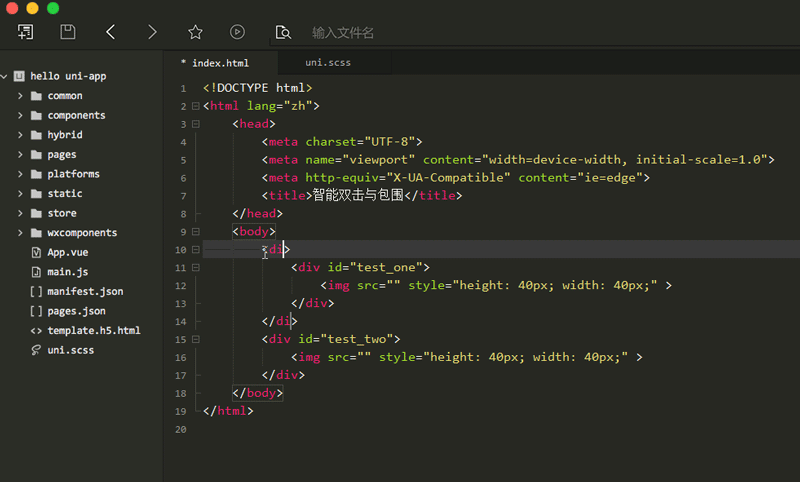Open App.vue file
Screen dimensions: 800x482
[68, 252]
